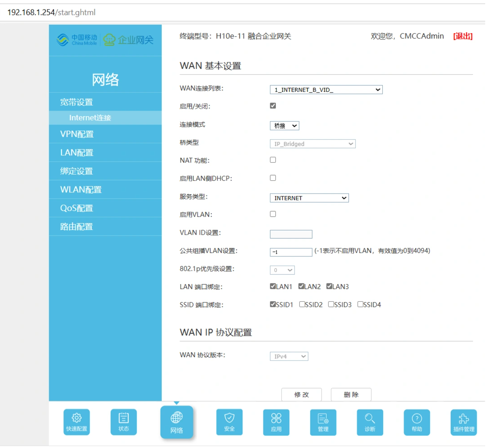Screen dimensions: 489x448
Task: Open VPN配置 in the sidebar
Action: pyautogui.click(x=77, y=134)
